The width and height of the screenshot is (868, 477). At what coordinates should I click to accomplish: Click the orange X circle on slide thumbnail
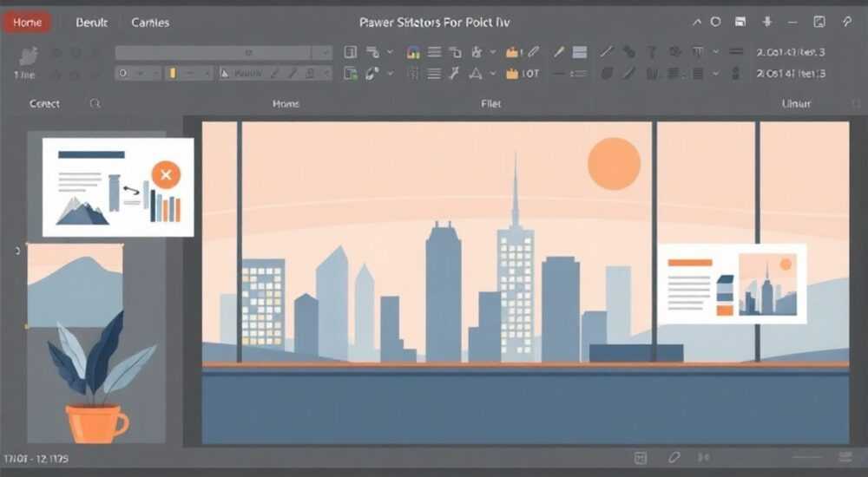(x=166, y=175)
